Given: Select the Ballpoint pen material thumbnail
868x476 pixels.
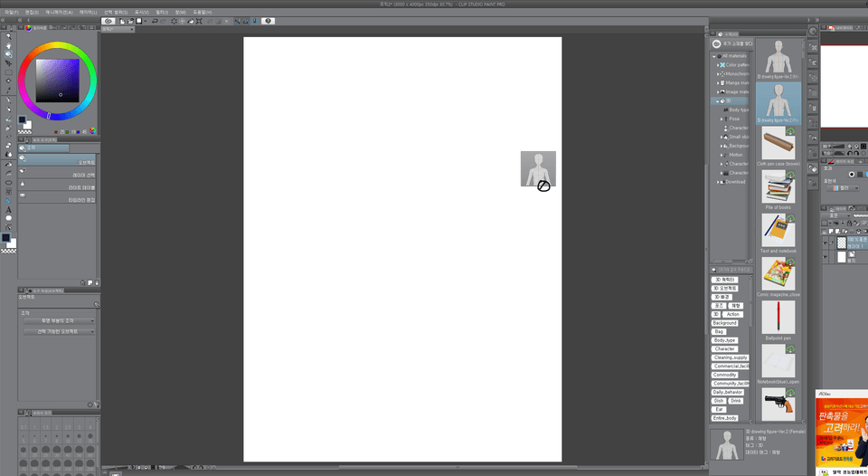Looking at the screenshot, I should pos(778,317).
